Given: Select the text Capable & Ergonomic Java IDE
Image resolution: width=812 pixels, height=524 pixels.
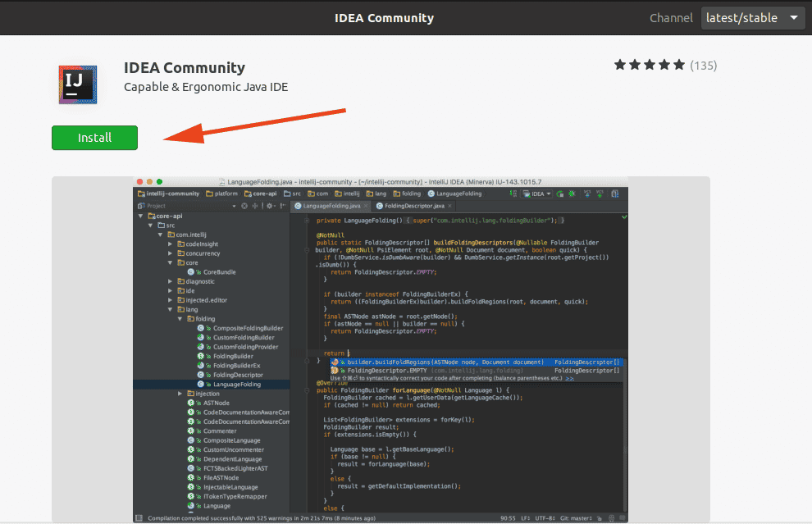Looking at the screenshot, I should point(206,87).
